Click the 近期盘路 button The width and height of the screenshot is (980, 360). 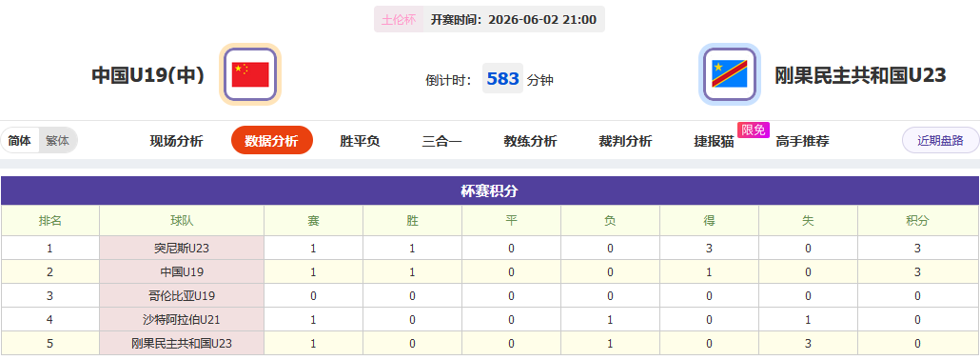tap(940, 140)
